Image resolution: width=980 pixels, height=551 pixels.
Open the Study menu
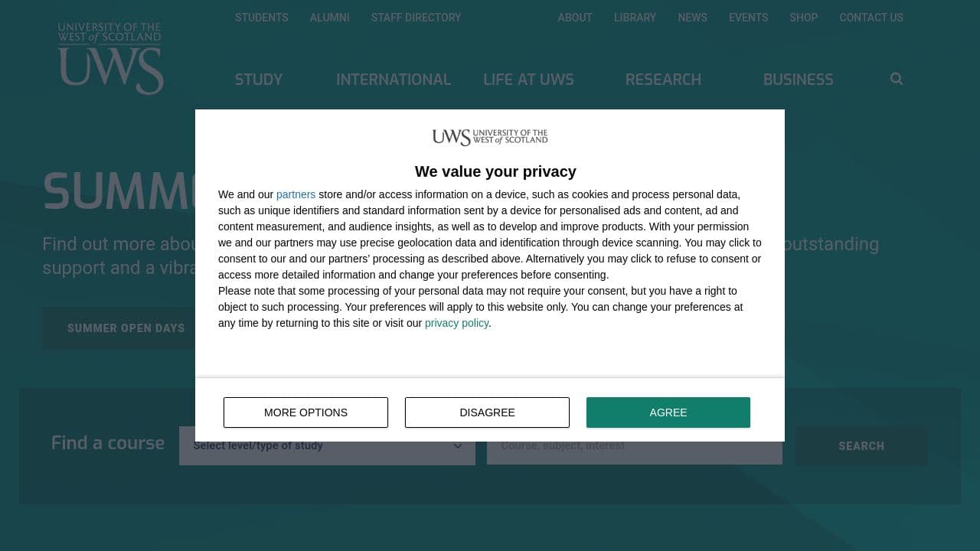coord(259,80)
